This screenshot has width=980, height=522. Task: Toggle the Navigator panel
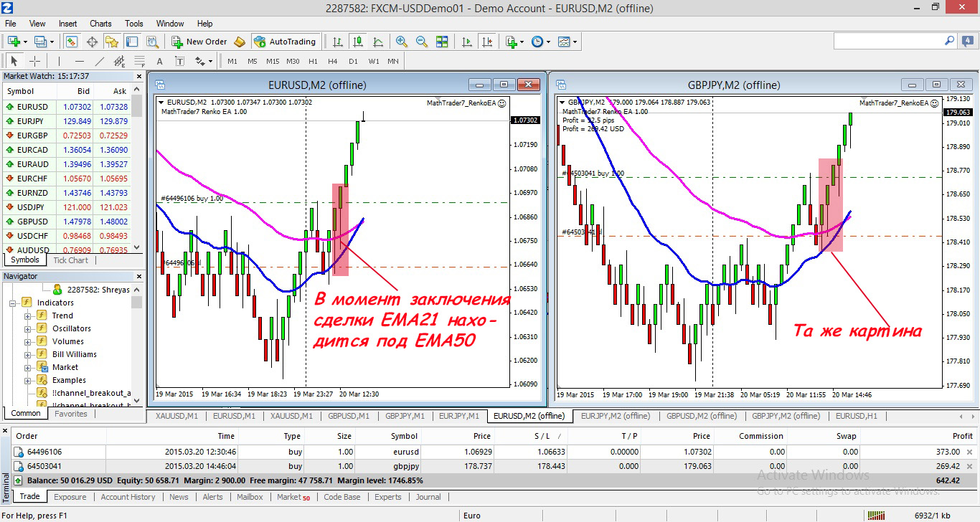click(x=112, y=42)
